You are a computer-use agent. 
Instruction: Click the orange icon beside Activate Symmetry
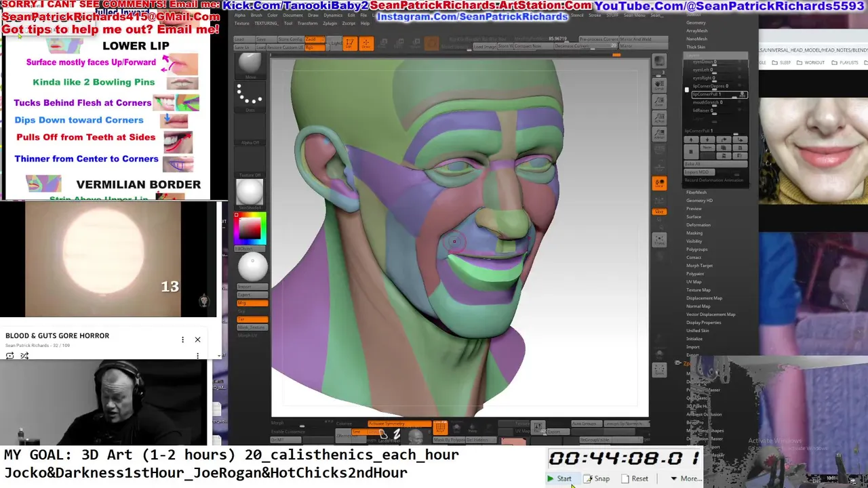click(441, 428)
